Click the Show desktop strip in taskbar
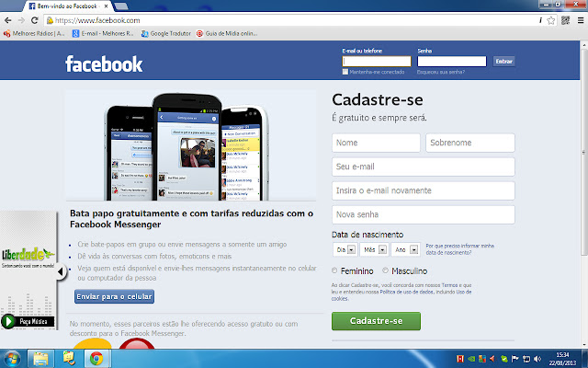 tap(585, 359)
